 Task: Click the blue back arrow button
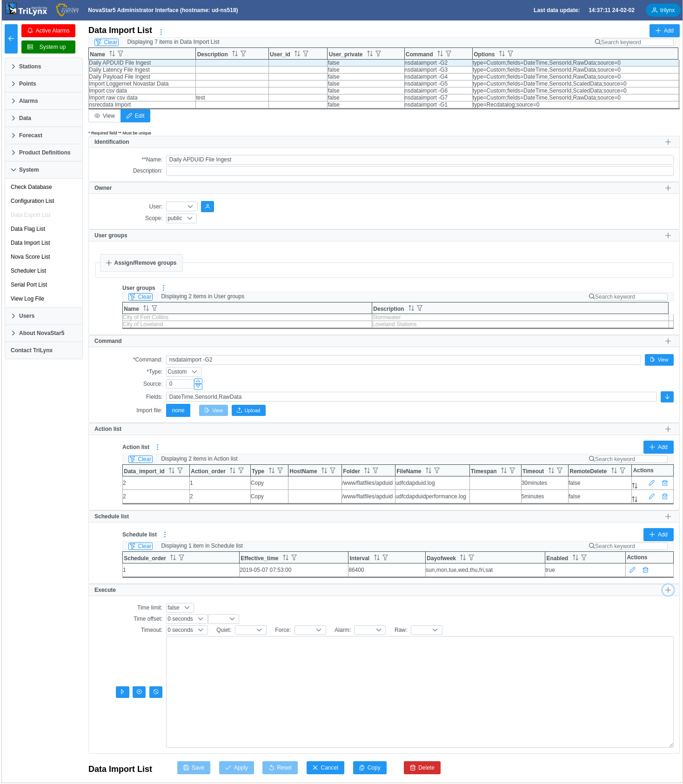click(x=11, y=39)
